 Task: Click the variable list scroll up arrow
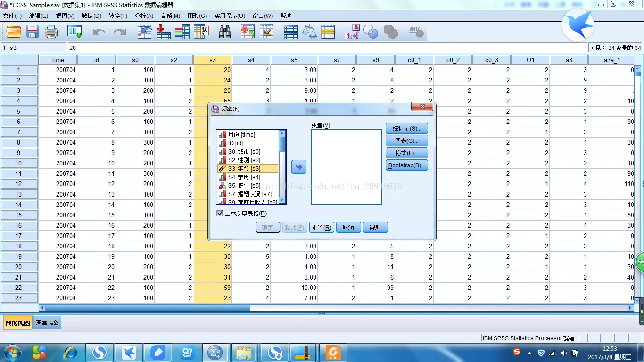point(282,133)
